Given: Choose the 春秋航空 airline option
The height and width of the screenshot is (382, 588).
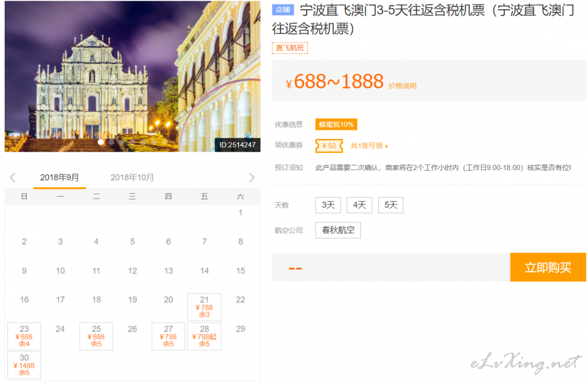Looking at the screenshot, I should [338, 230].
